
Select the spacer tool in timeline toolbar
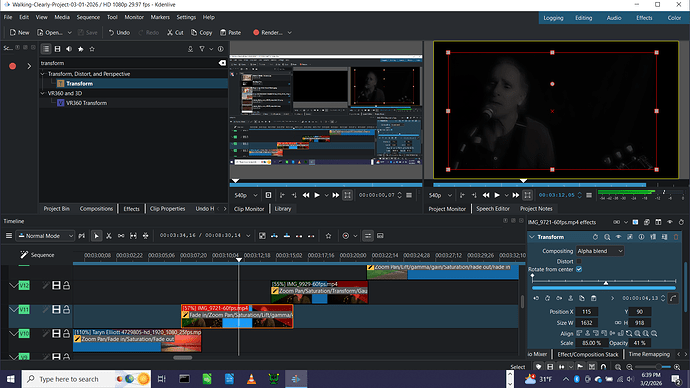click(x=121, y=236)
